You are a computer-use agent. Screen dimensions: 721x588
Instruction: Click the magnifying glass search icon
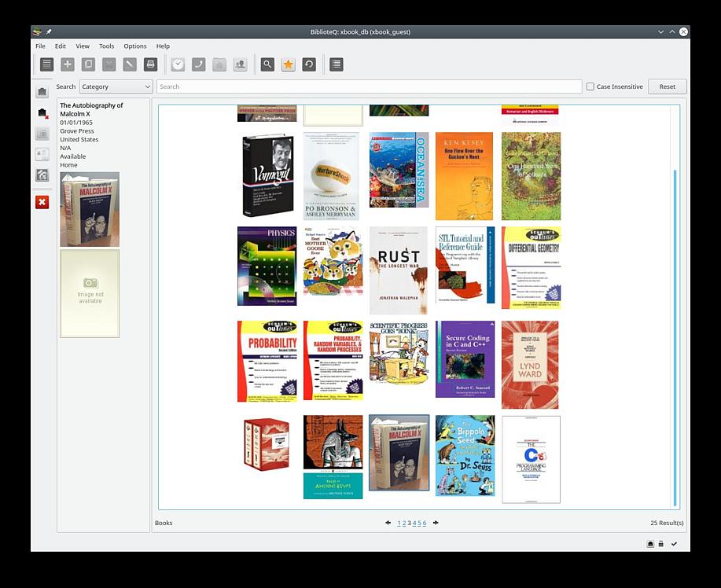pos(267,64)
